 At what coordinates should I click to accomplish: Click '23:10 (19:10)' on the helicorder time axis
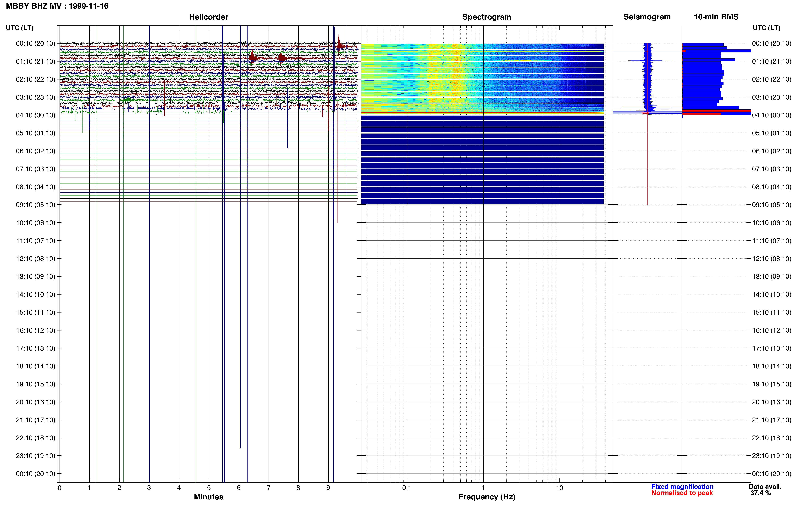(x=36, y=456)
